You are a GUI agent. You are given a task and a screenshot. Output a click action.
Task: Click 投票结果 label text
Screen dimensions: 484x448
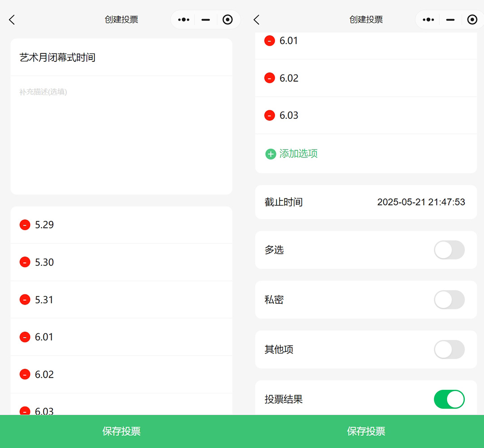click(x=283, y=399)
